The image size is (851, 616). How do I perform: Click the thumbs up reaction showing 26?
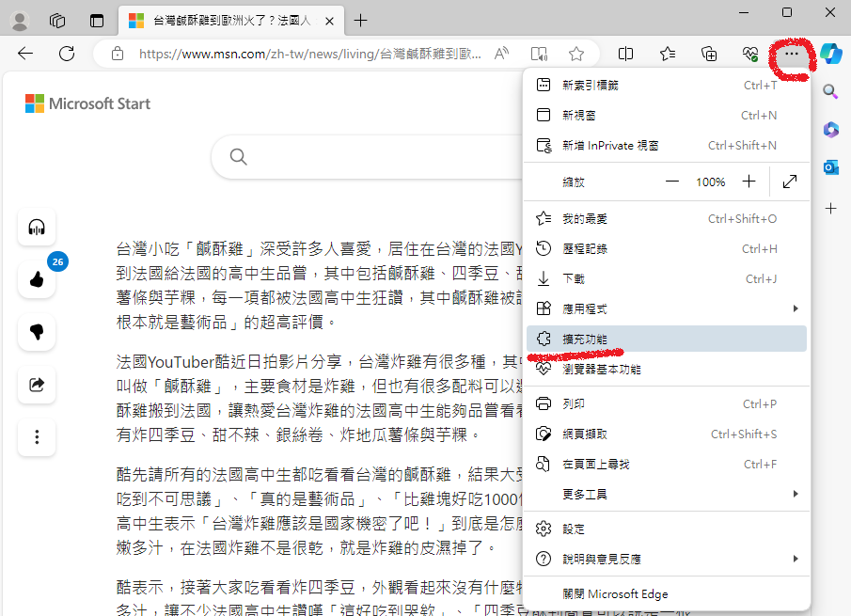(x=36, y=279)
